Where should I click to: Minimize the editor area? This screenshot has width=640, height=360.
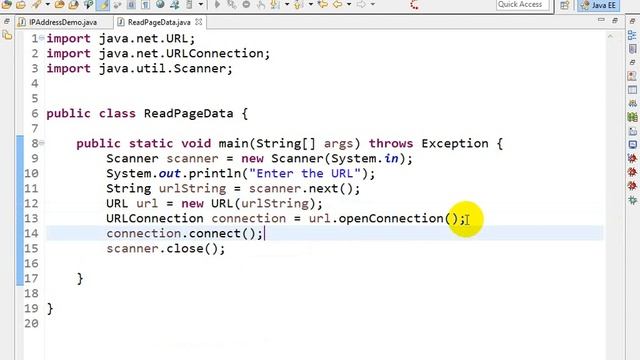pyautogui.click(x=601, y=20)
